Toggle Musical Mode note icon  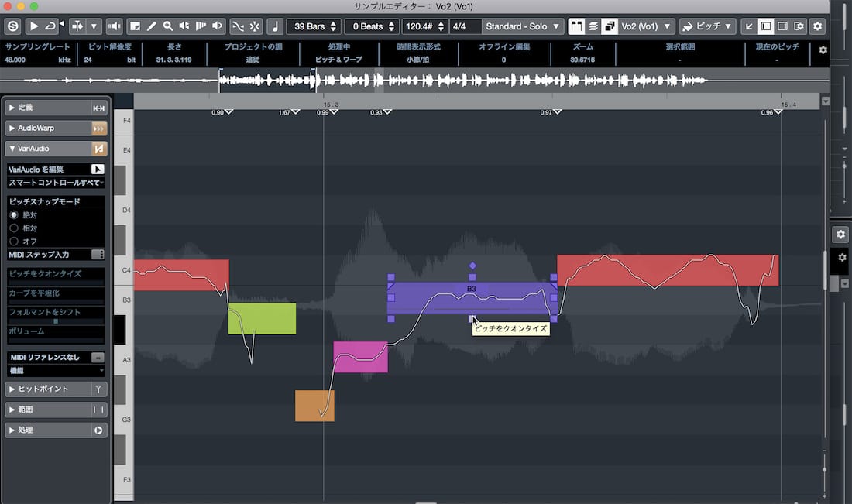[x=275, y=26]
